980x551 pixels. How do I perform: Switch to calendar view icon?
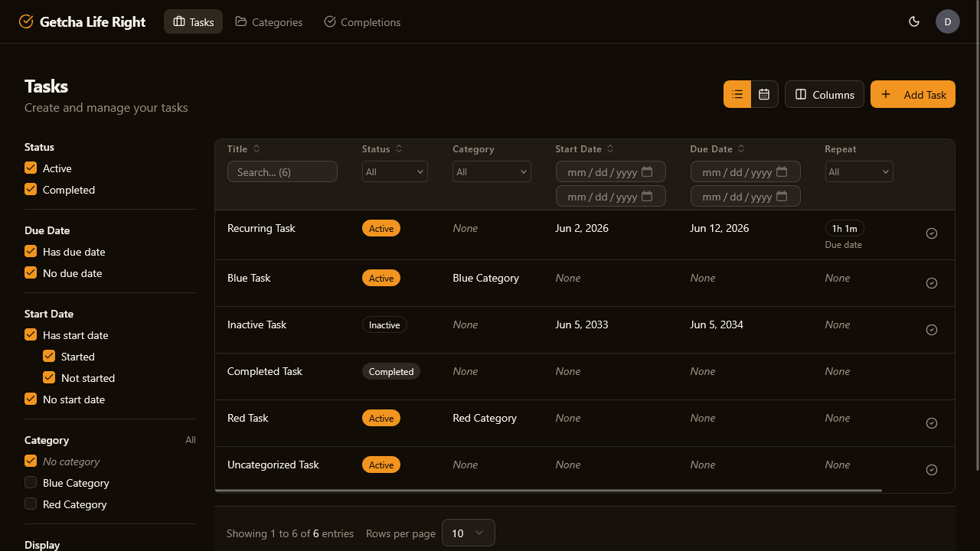point(764,94)
